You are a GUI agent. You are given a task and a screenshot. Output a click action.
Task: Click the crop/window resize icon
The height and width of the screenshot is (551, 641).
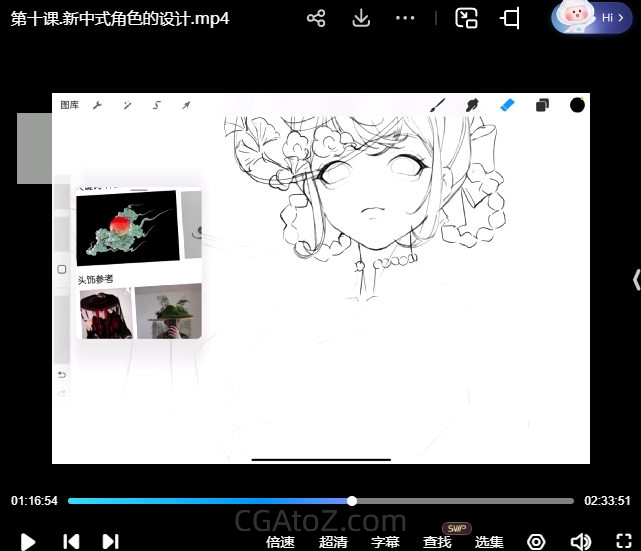pos(510,18)
